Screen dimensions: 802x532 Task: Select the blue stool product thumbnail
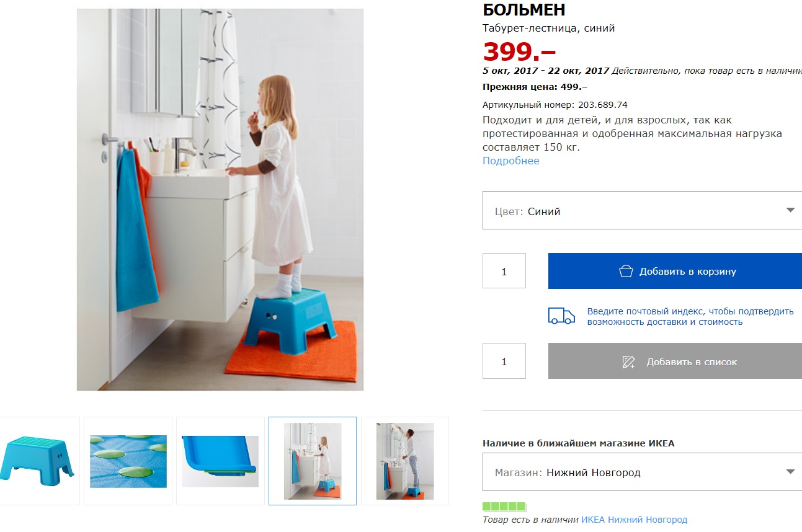point(37,461)
